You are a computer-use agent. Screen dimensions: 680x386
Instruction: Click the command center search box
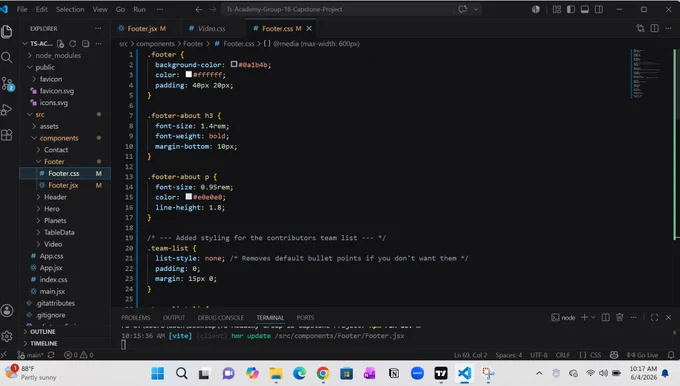tap(338, 9)
